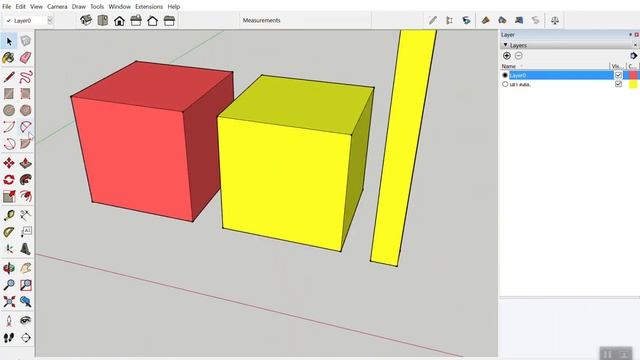Select the Look Around eye tool
The width and height of the screenshot is (640, 360).
click(x=26, y=321)
